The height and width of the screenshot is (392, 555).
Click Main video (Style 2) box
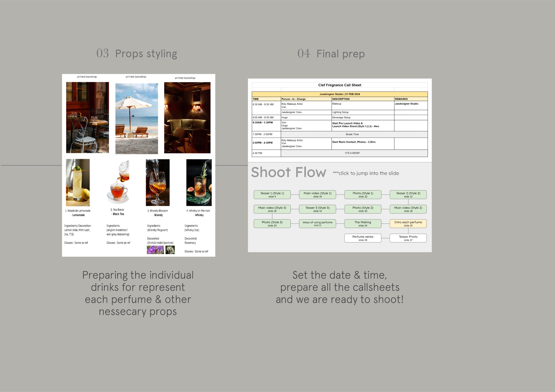pos(408,209)
